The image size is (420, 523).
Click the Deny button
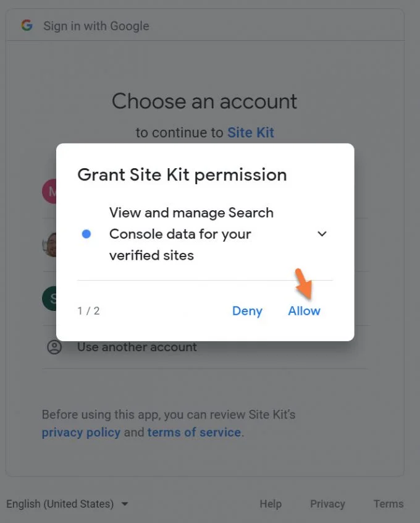point(247,311)
